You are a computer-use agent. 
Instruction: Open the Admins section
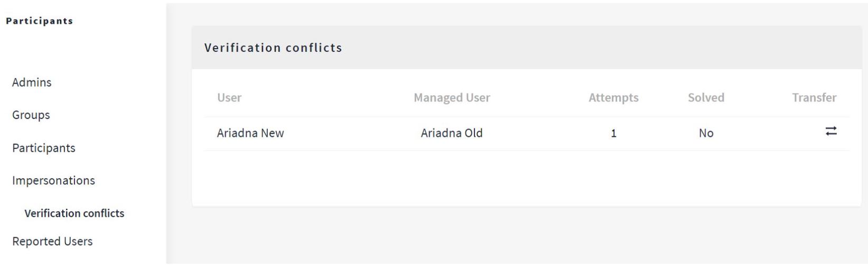[x=32, y=82]
